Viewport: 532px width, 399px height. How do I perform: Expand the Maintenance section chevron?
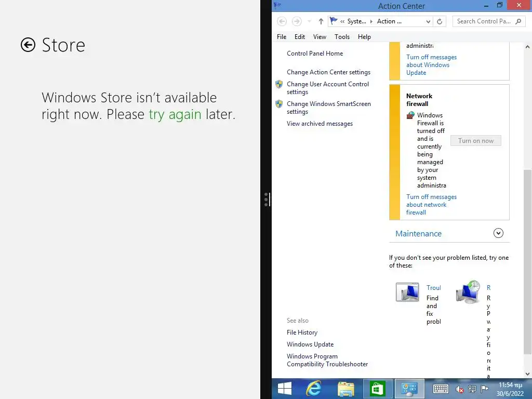498,233
